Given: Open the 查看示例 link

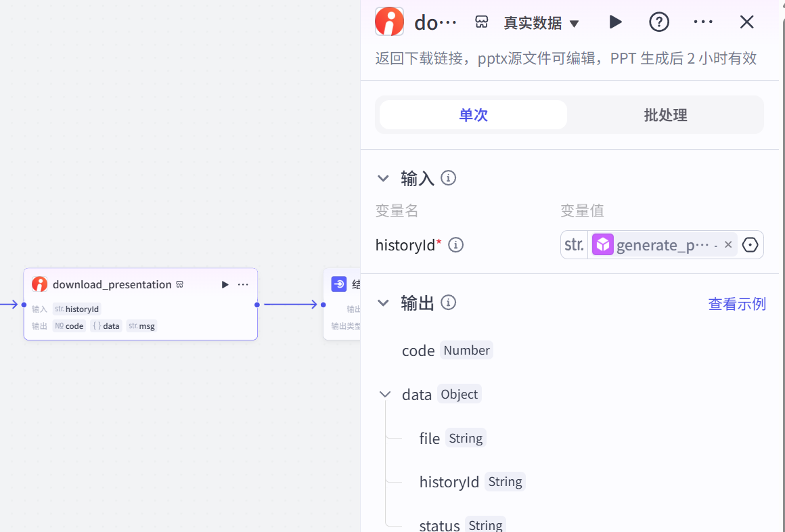Looking at the screenshot, I should pyautogui.click(x=737, y=304).
